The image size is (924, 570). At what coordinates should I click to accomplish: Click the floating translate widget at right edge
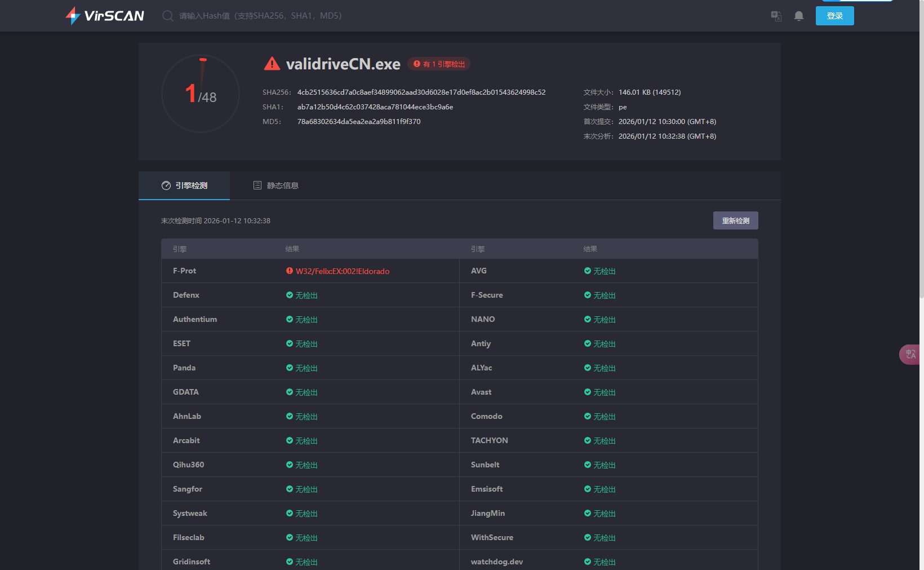click(x=910, y=354)
